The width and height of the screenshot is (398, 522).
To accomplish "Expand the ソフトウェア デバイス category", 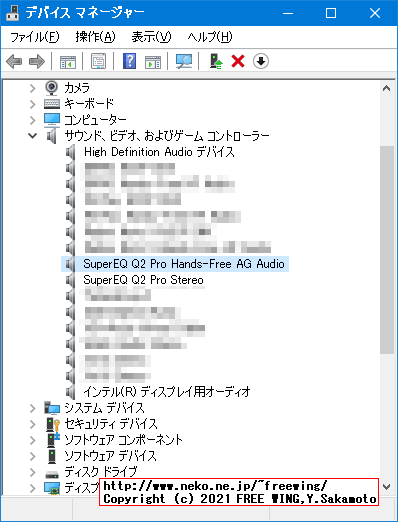I will 32,456.
